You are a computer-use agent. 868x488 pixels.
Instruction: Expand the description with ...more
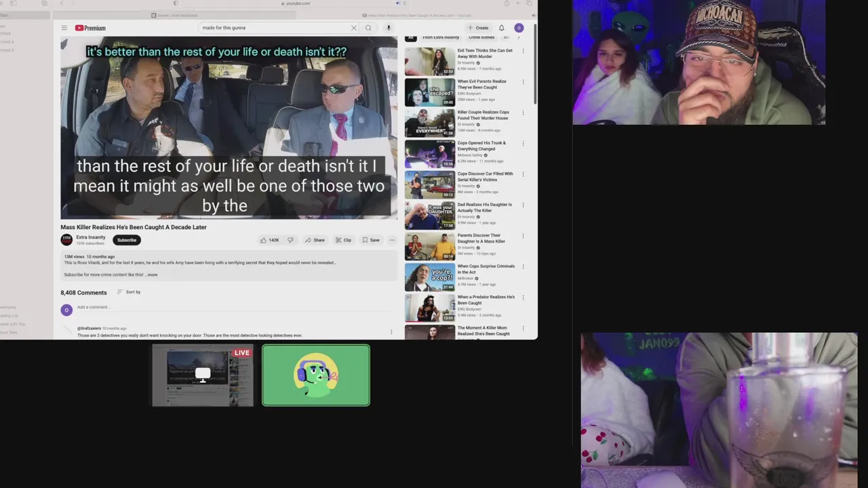pyautogui.click(x=151, y=274)
